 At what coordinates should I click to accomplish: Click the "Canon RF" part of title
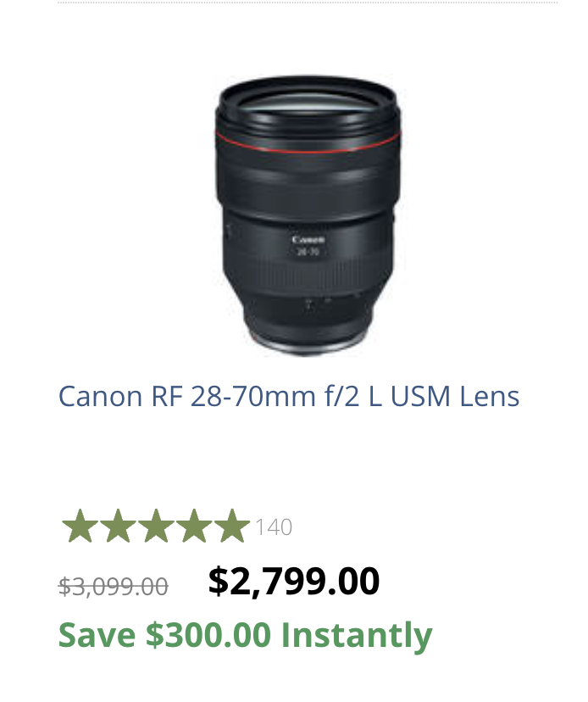pos(121,396)
